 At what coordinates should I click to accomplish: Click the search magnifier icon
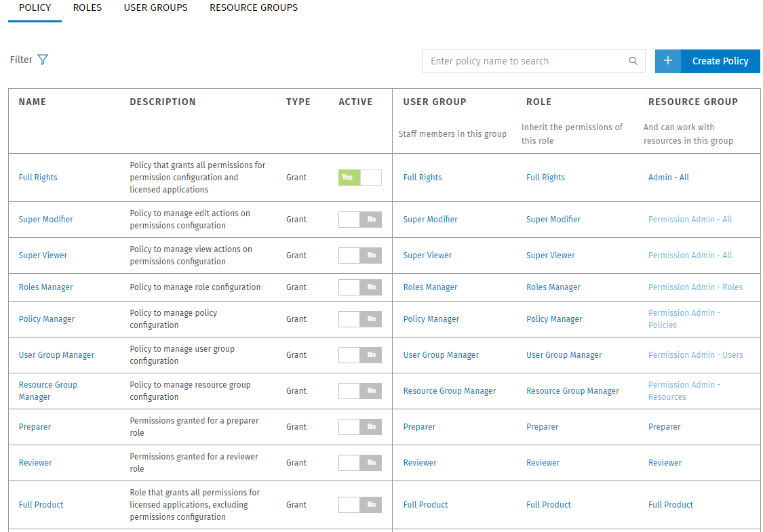pos(633,61)
